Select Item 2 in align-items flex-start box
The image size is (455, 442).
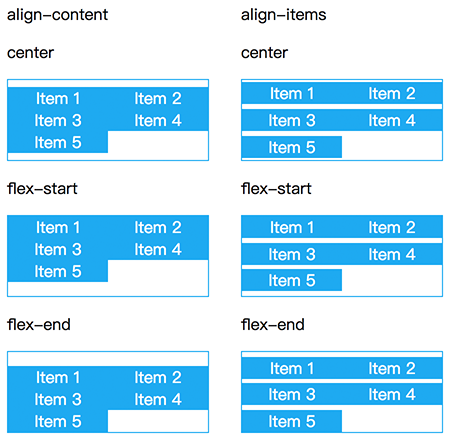[x=392, y=227]
